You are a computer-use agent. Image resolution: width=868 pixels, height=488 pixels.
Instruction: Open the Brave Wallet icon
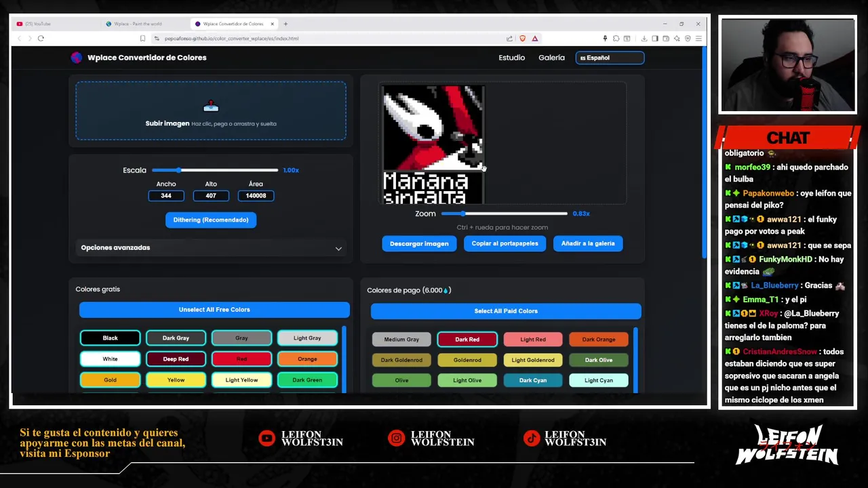(x=665, y=39)
